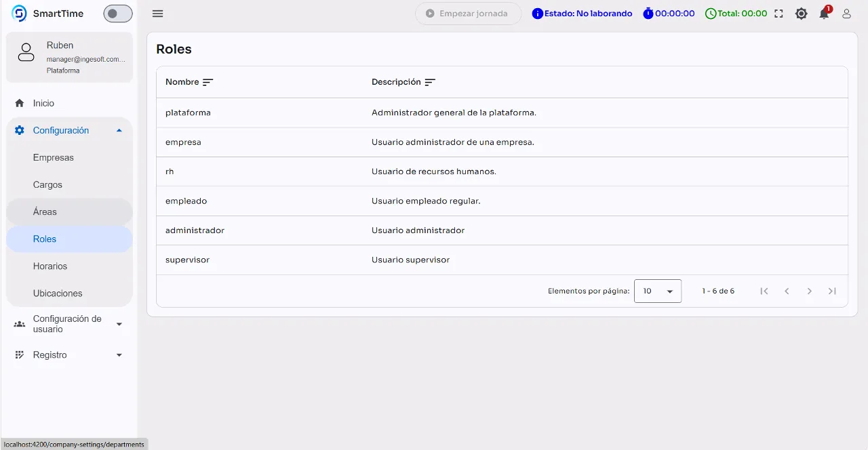Open the elements per page dropdown
The width and height of the screenshot is (868, 450).
tap(657, 291)
